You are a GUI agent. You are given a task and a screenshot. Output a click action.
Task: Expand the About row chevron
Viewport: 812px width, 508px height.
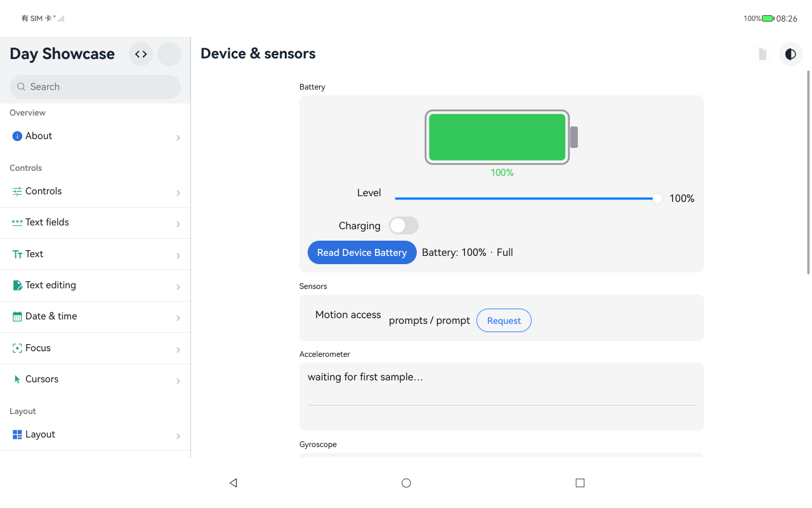coord(178,137)
